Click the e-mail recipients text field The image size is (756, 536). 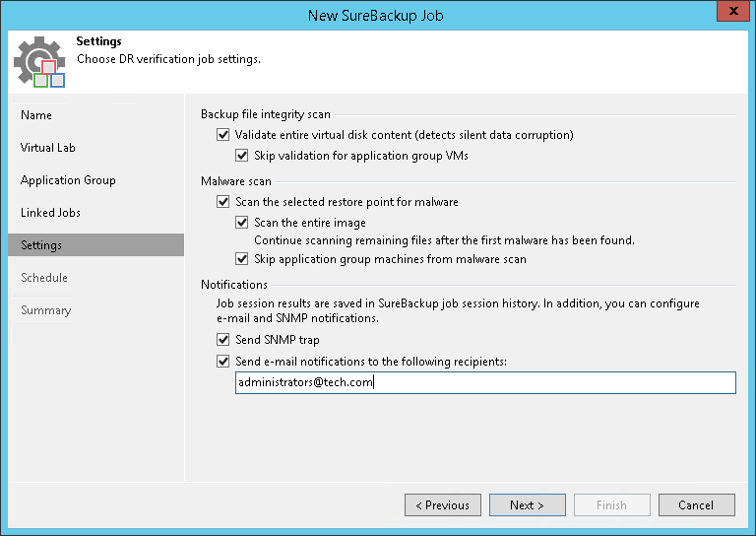484,383
